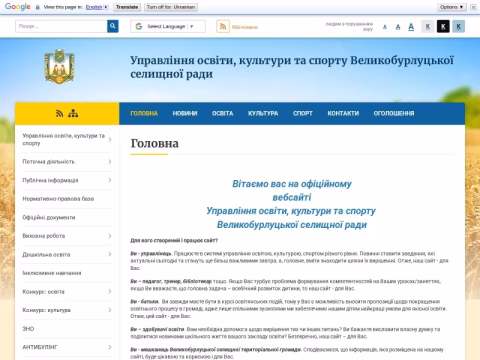Open the ОСВІТА menu item
The height and width of the screenshot is (360, 480).
coord(223,113)
